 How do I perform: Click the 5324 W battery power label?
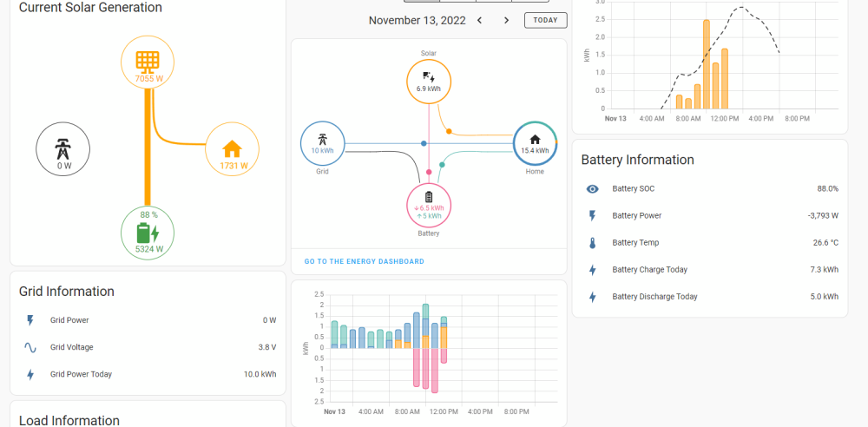pos(149,249)
